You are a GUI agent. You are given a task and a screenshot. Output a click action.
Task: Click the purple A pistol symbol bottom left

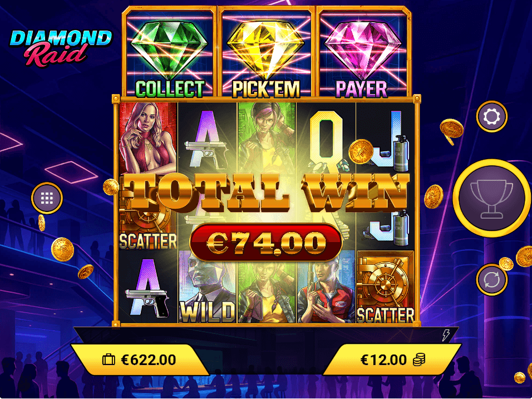tap(148, 287)
